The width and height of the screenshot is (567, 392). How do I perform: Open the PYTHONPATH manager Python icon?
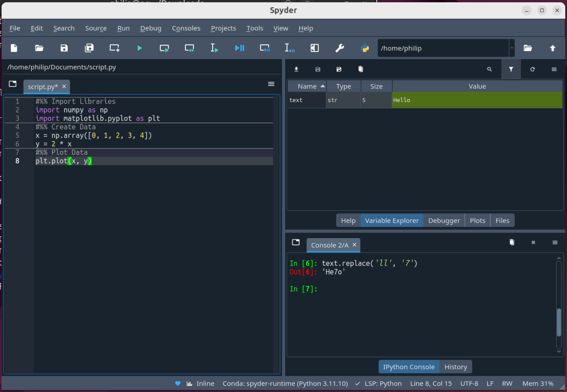click(365, 48)
